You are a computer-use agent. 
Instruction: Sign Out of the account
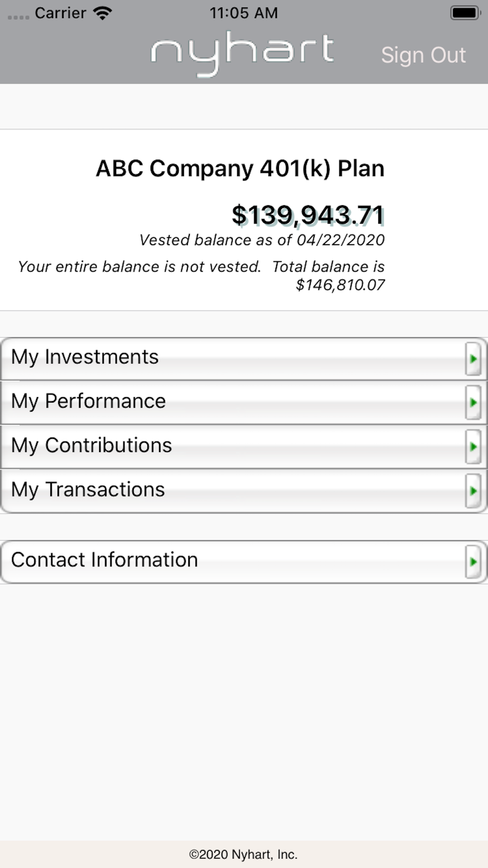click(x=423, y=55)
